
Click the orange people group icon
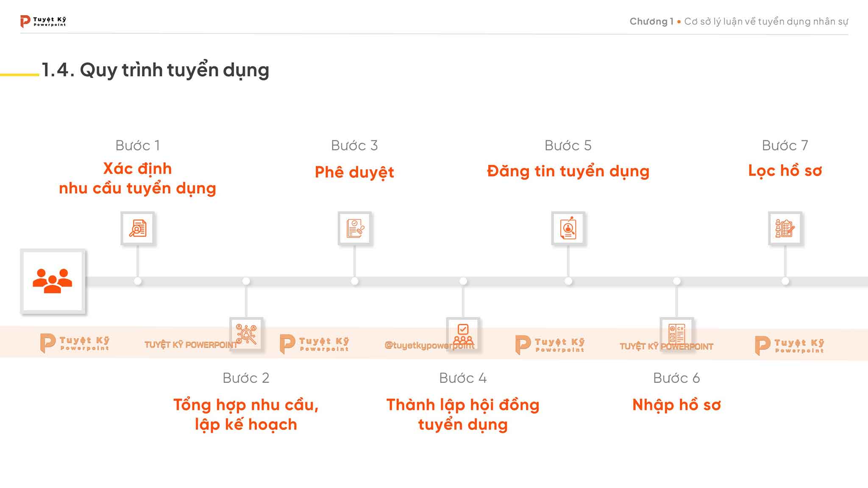(x=53, y=281)
